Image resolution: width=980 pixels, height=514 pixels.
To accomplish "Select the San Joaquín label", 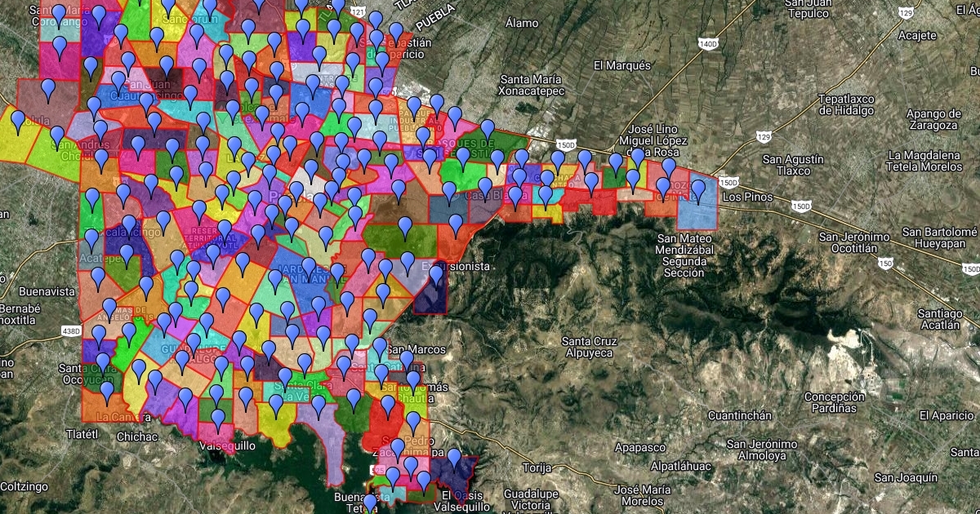I will point(904,477).
